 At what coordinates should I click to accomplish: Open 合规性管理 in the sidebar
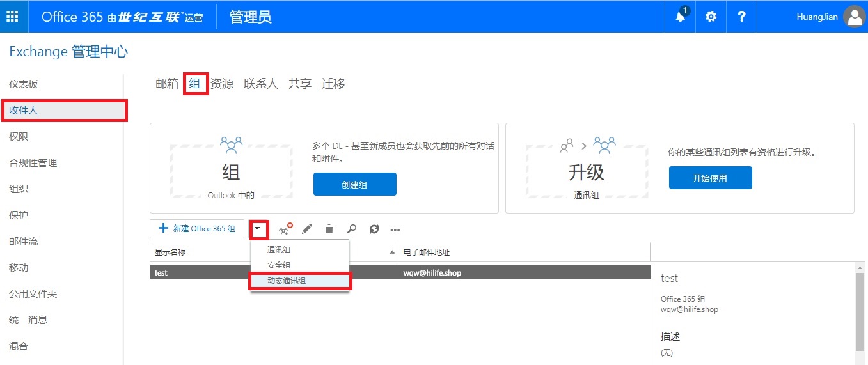tap(33, 162)
